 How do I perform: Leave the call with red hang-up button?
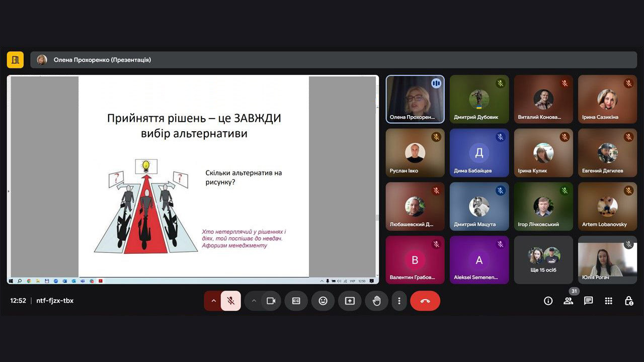(x=425, y=301)
